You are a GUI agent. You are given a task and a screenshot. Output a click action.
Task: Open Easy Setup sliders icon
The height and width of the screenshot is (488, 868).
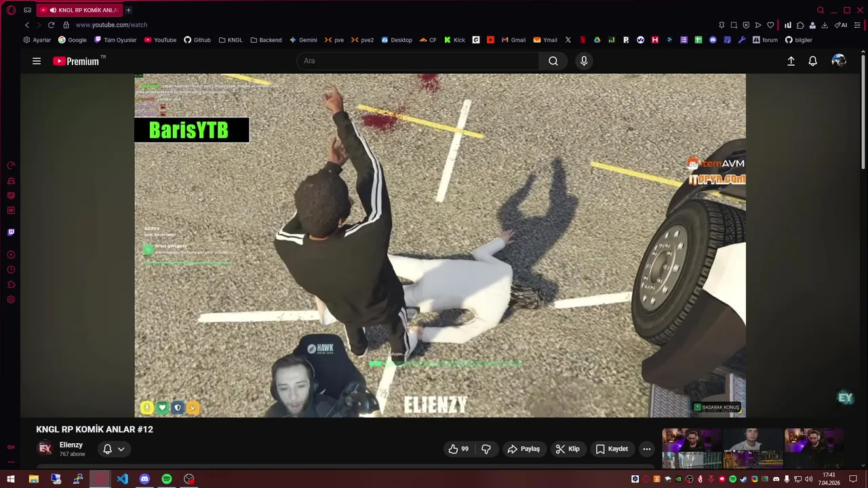pyautogui.click(x=858, y=25)
